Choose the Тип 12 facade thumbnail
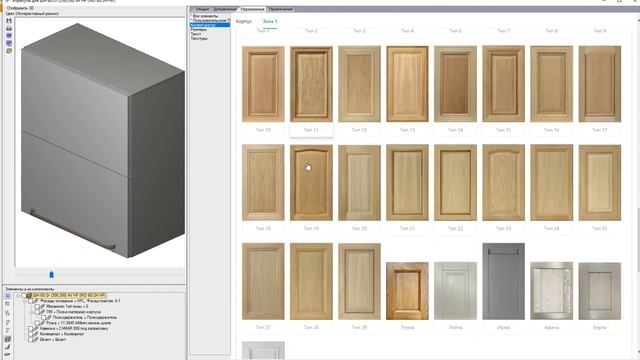 coord(359,84)
